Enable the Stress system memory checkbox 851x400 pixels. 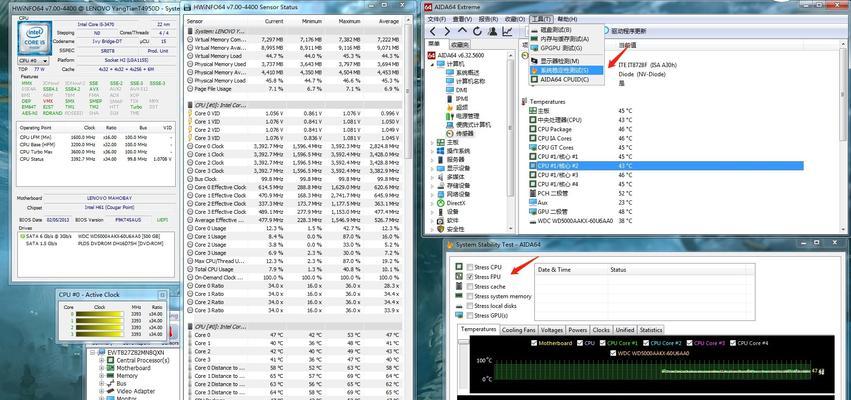470,296
